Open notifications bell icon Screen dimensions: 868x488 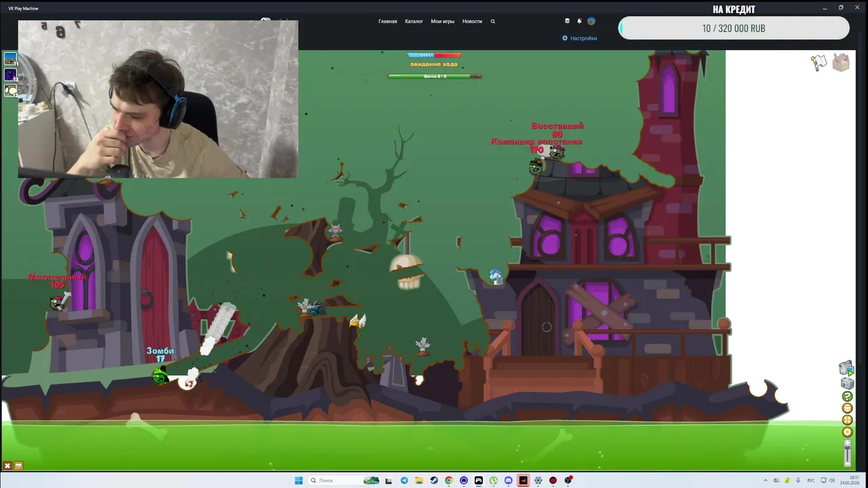click(x=579, y=21)
